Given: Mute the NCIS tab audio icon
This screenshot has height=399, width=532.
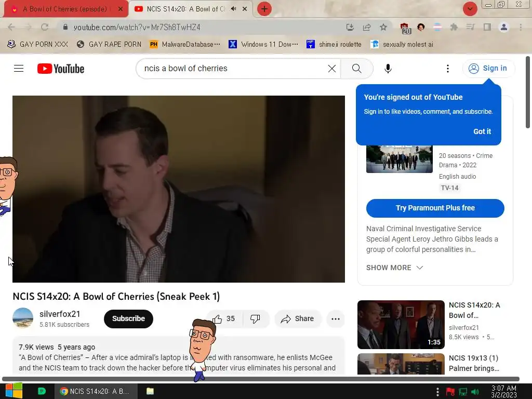Looking at the screenshot, I should pyautogui.click(x=233, y=9).
